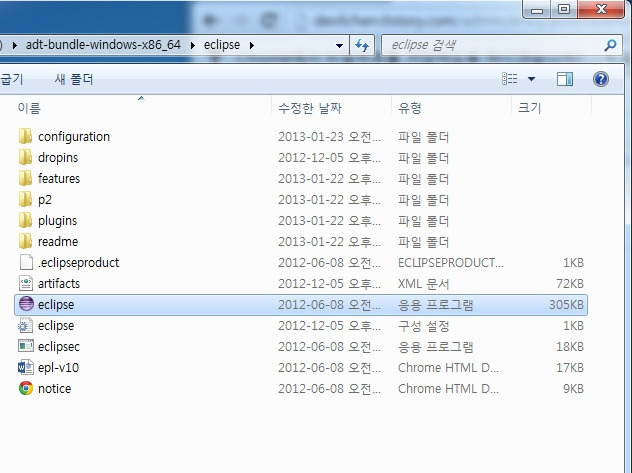Select the dropins folder name
The width and height of the screenshot is (632, 473).
(58, 158)
